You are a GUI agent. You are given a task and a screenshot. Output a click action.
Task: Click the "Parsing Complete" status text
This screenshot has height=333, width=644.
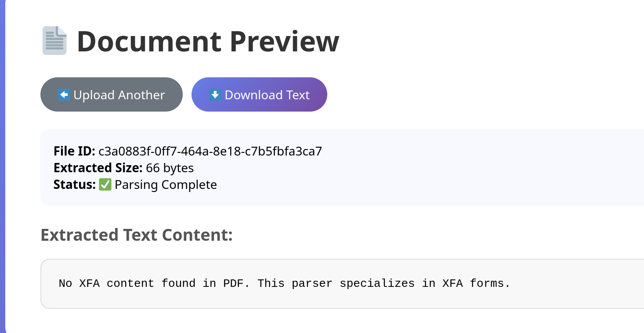coord(166,185)
